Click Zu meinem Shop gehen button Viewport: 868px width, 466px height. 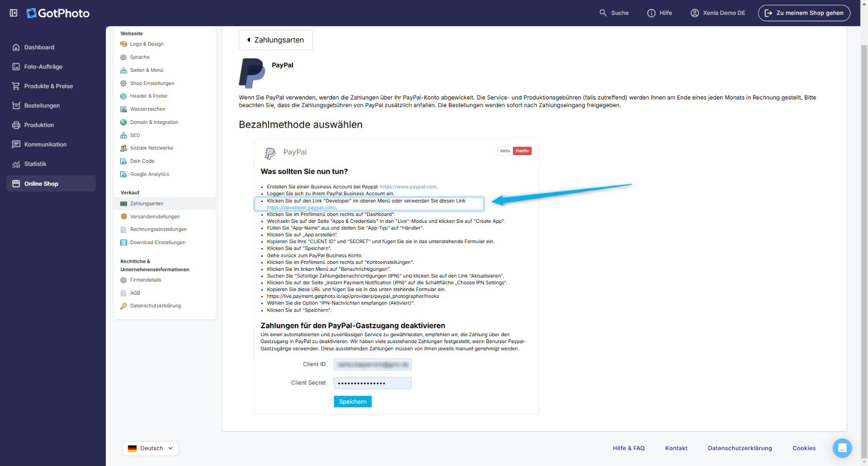click(x=804, y=13)
